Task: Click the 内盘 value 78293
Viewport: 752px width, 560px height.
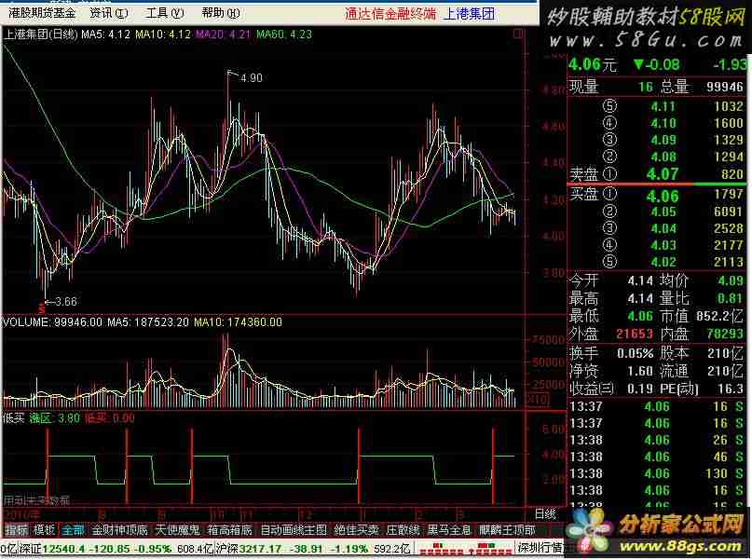Action: click(x=725, y=335)
